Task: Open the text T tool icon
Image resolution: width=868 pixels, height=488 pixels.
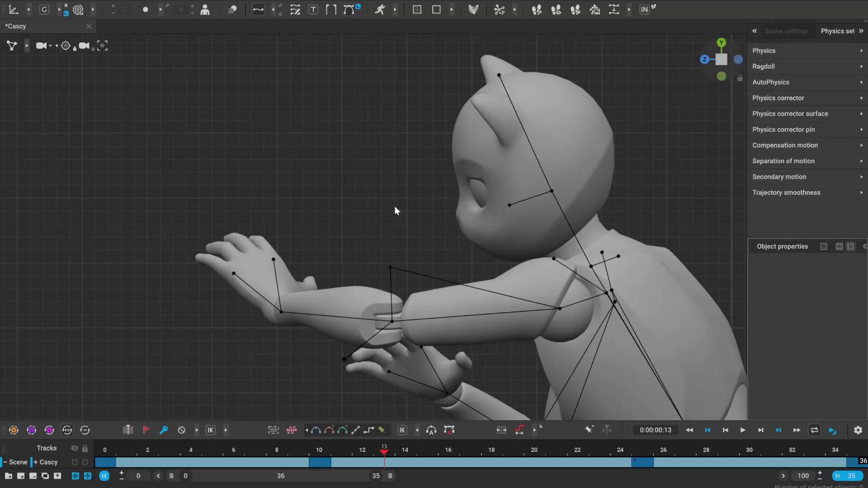Action: [313, 9]
